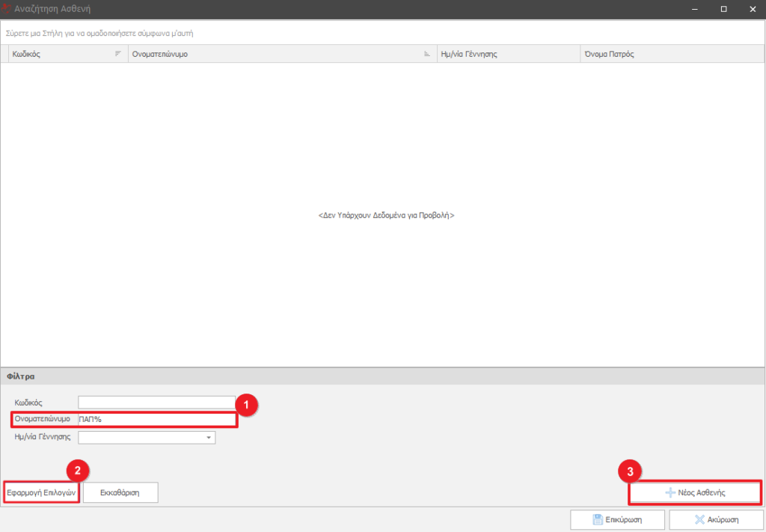Apply filters with Εφαρμογή Επιλογών button
Viewport: 766px width, 532px height.
click(41, 492)
